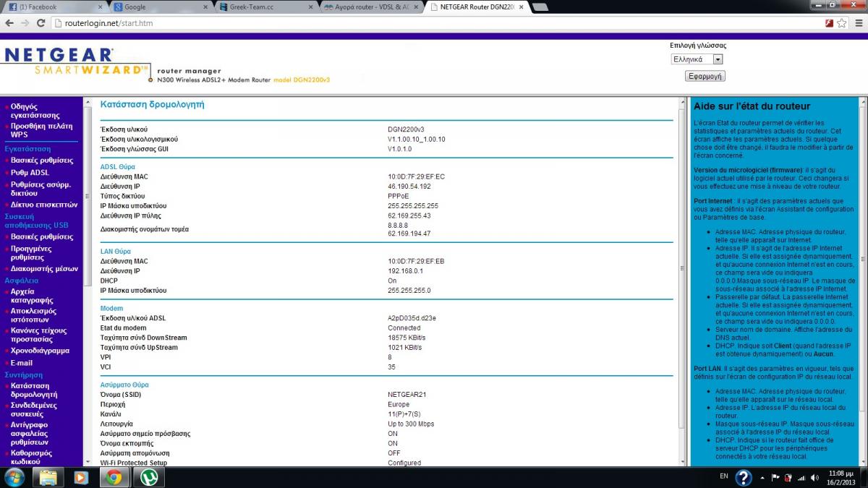Click the main status panel scrollbar

coord(682,267)
